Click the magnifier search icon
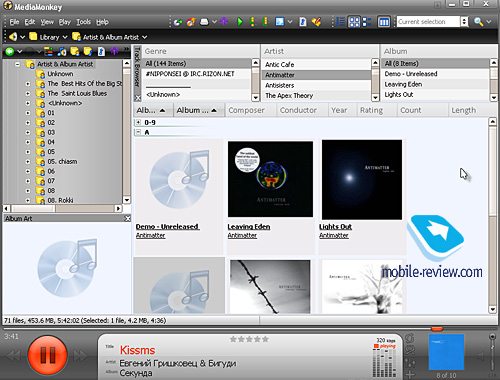This screenshot has height=380, width=500. 479,22
